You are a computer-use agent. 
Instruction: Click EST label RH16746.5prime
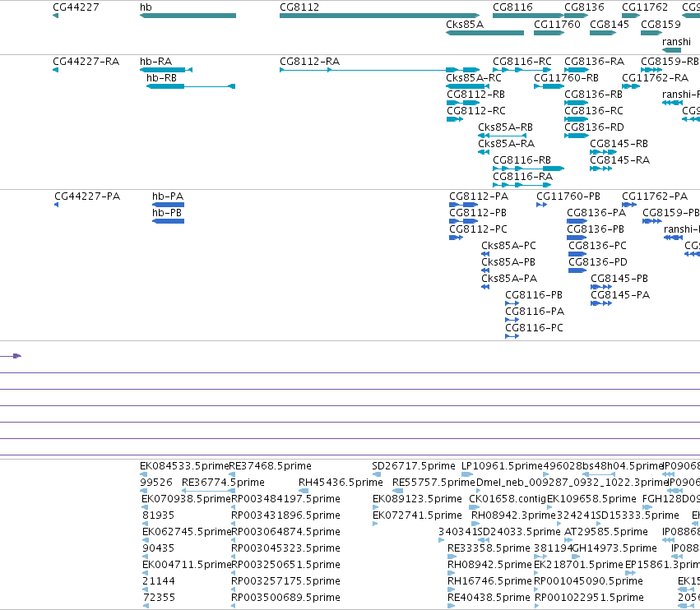489,581
